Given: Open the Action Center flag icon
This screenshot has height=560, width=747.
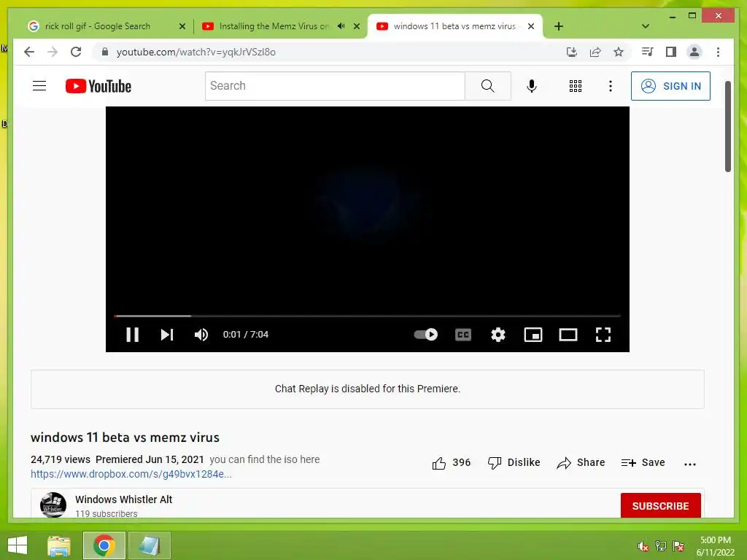Looking at the screenshot, I should [678, 546].
